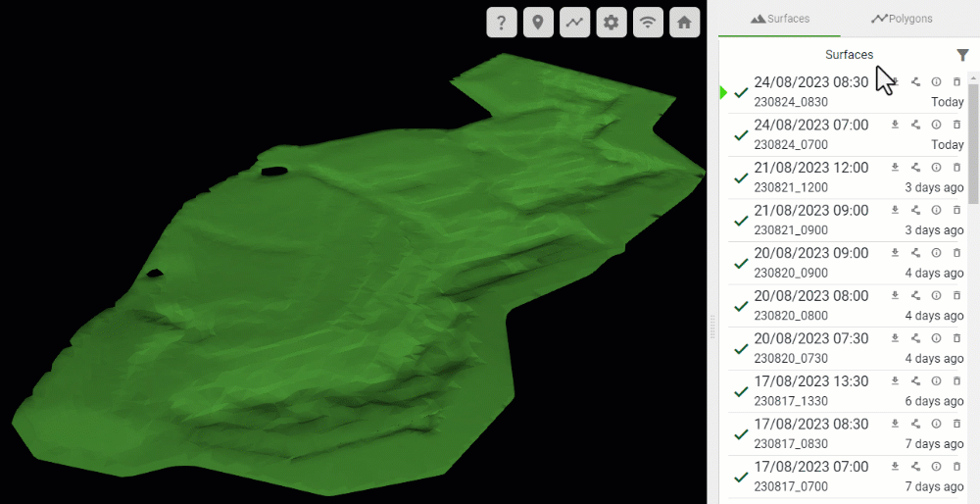The image size is (980, 504).
Task: Share the 24/08/2023 08:30 surface
Action: (x=915, y=82)
